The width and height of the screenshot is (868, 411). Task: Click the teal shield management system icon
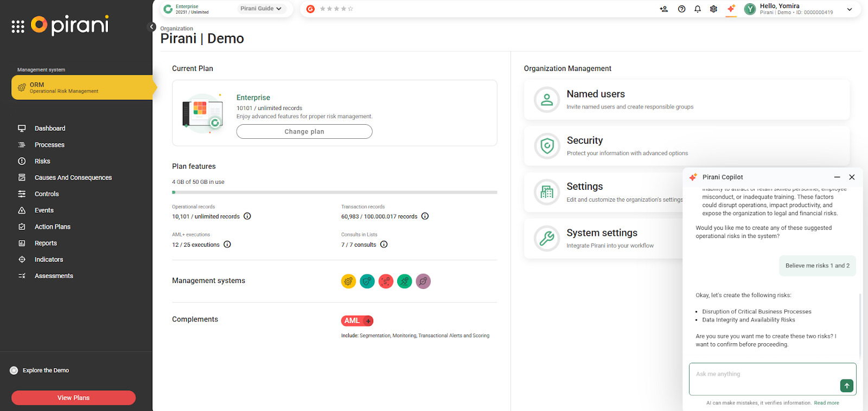pos(367,281)
